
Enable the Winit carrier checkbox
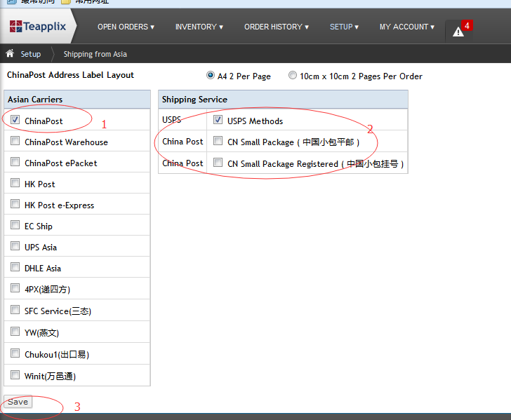click(15, 374)
